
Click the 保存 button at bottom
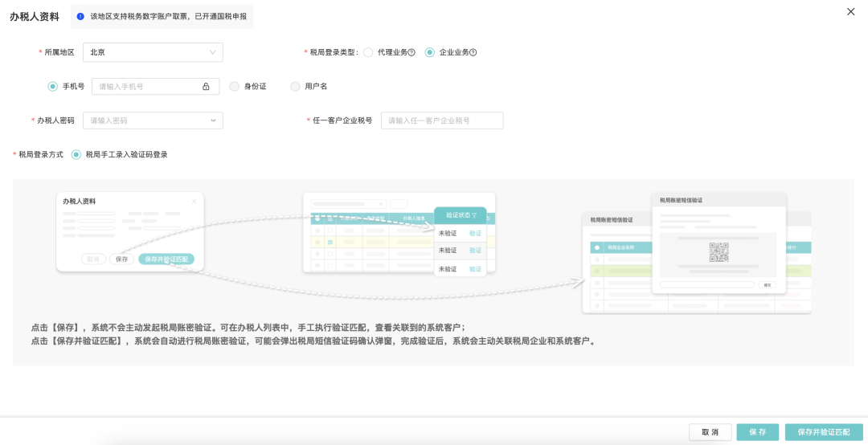point(757,432)
